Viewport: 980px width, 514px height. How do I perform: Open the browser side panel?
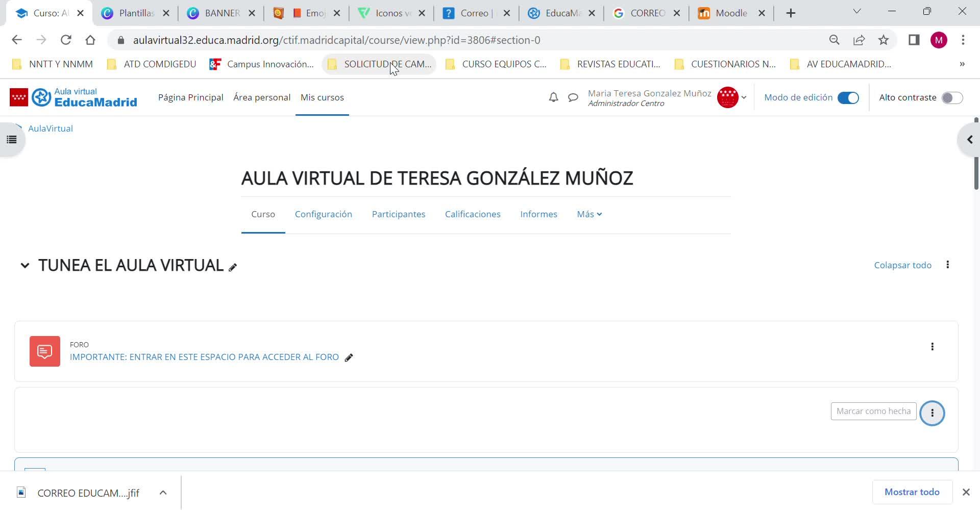click(x=914, y=40)
